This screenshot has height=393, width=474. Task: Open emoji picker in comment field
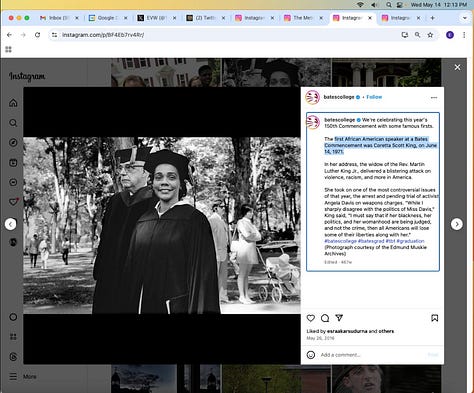[311, 355]
